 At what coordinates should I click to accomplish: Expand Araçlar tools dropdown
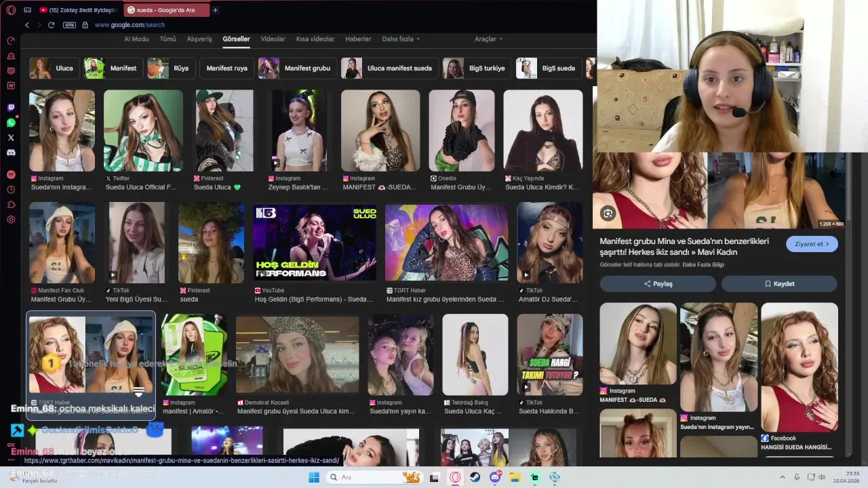point(488,39)
